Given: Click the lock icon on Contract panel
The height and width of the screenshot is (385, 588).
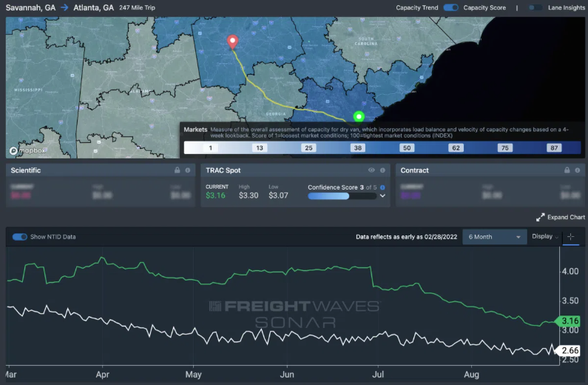Looking at the screenshot, I should pyautogui.click(x=566, y=170).
